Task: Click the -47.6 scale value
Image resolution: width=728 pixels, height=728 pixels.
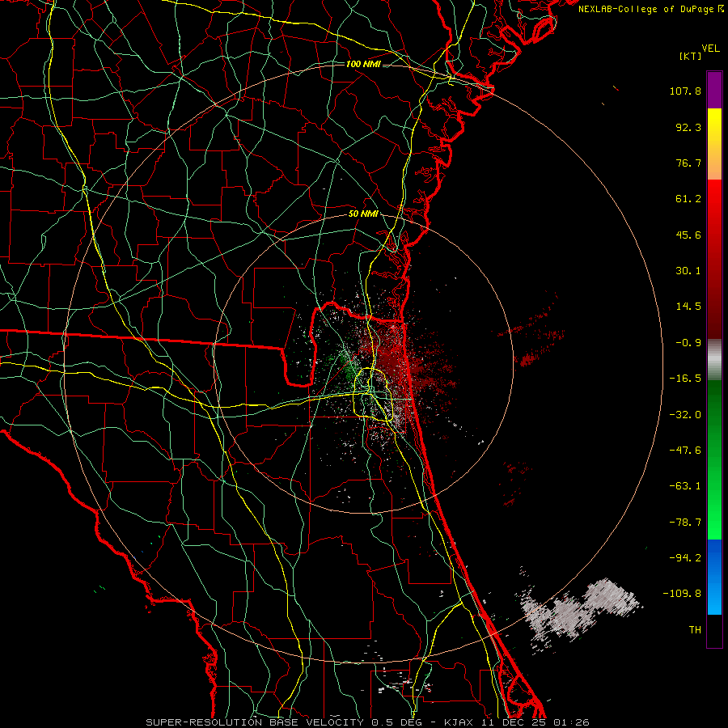Action: pyautogui.click(x=685, y=451)
